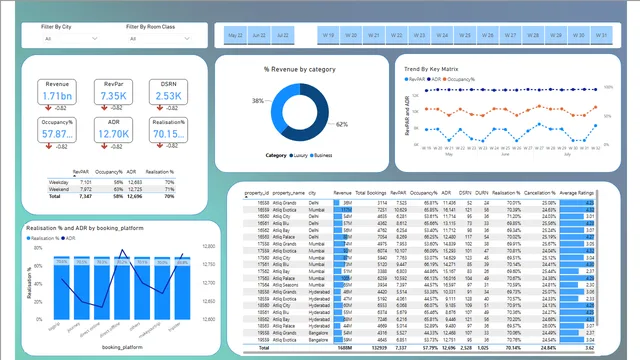Sort property table by Average Ratings header
This screenshot has width=640, height=360.
pyautogui.click(x=576, y=193)
